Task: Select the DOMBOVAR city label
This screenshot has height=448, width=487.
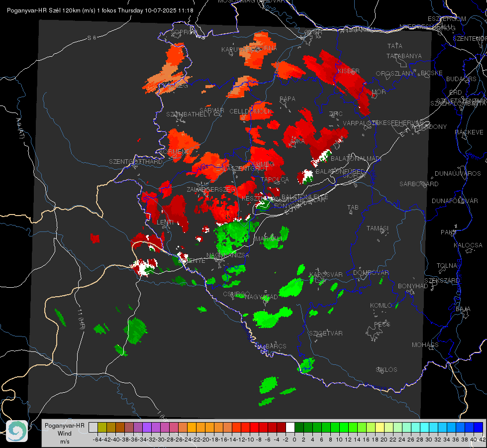Action: [x=371, y=273]
